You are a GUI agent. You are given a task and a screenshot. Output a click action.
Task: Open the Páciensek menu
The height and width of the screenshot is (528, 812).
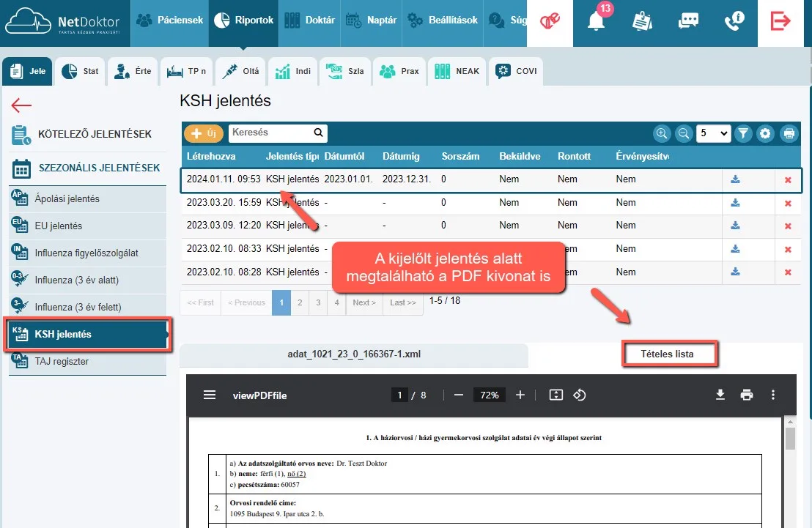[169, 21]
